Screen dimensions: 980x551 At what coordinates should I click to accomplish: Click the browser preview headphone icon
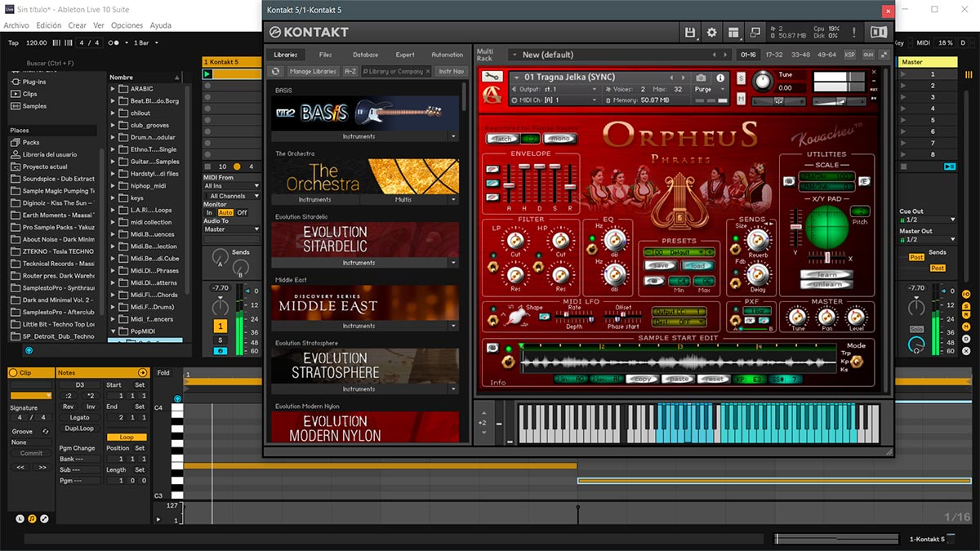click(x=29, y=350)
